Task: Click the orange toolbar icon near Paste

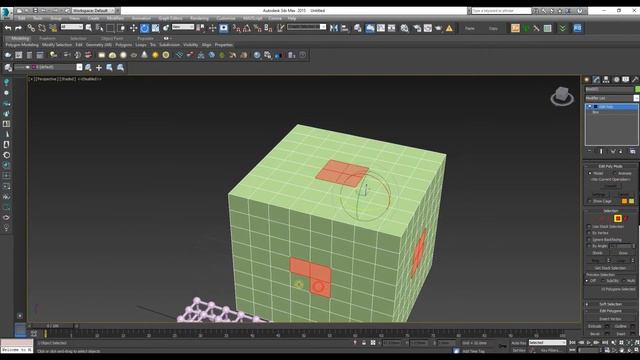Action: click(x=515, y=28)
